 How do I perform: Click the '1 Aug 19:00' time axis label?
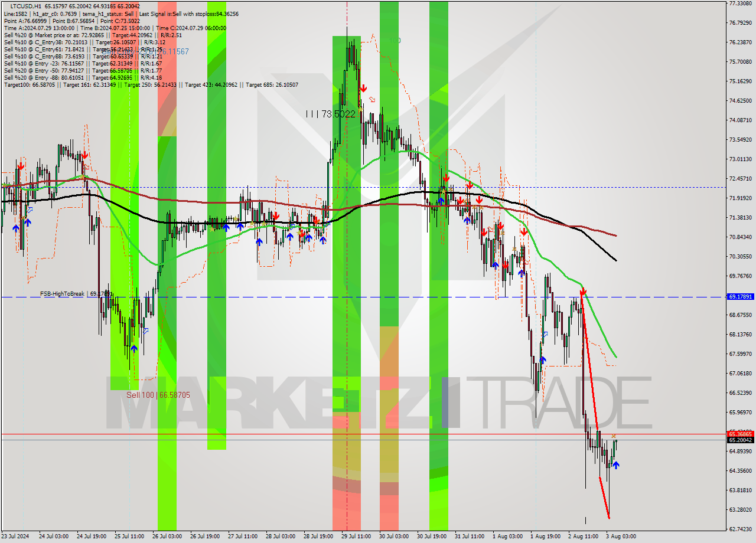(x=545, y=537)
